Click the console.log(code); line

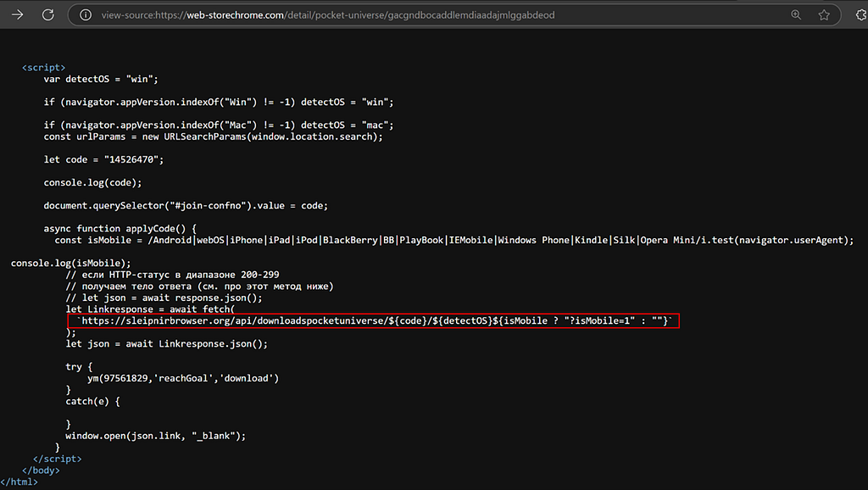[92, 183]
